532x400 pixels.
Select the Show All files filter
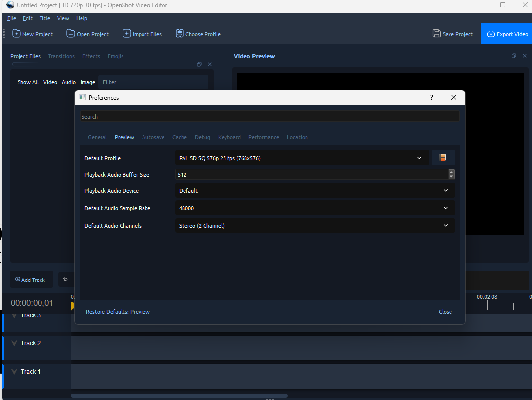[x=28, y=82]
